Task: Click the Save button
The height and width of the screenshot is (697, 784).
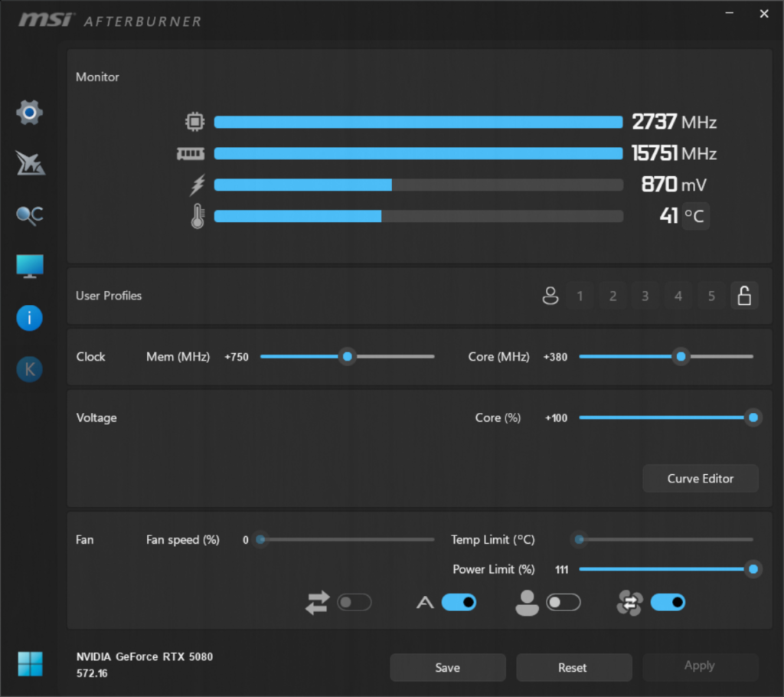Action: [x=448, y=667]
